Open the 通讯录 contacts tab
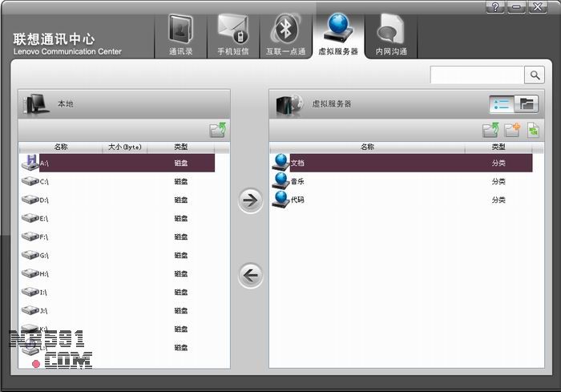This screenshot has height=392, width=561. (x=180, y=35)
